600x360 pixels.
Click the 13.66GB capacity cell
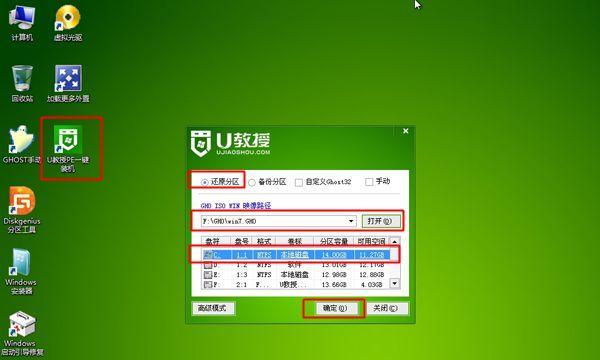point(334,285)
